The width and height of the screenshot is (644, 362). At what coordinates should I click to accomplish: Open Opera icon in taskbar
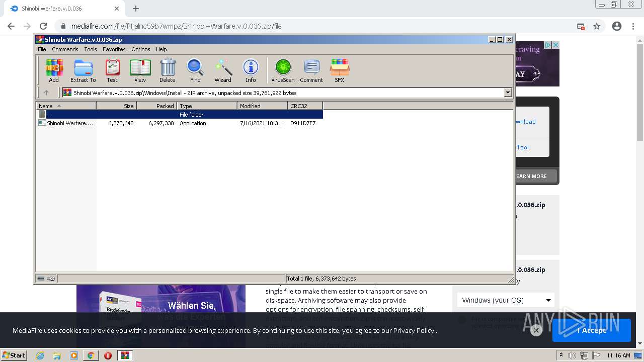point(108,355)
